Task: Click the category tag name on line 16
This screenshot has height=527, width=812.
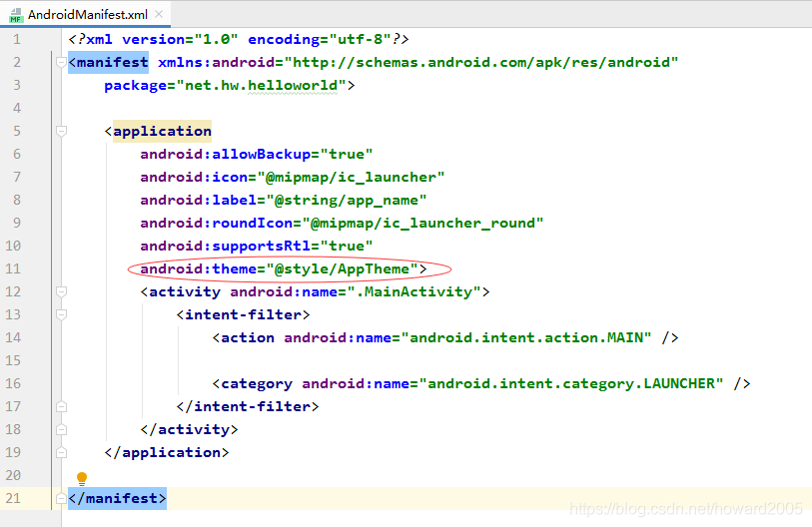Action: click(257, 383)
